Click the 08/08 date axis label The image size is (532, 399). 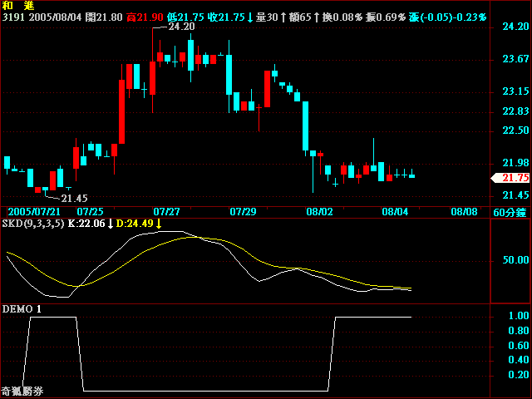(x=464, y=212)
